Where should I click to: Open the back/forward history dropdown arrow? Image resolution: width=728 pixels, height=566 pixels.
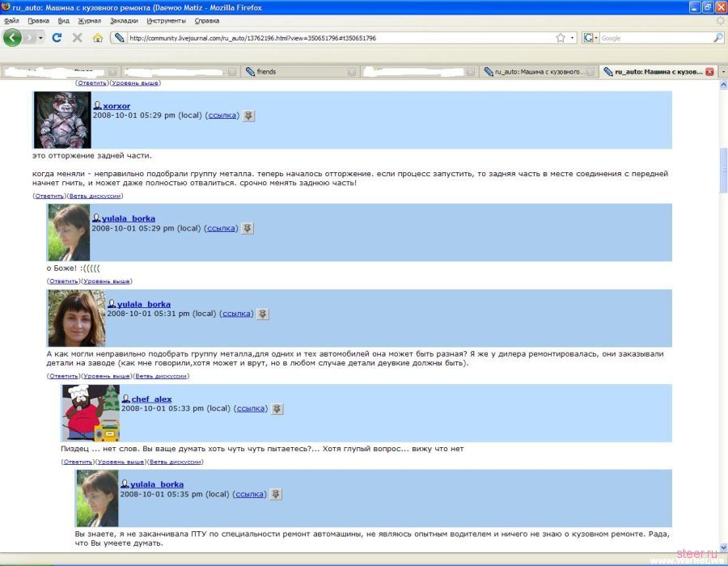(41, 37)
